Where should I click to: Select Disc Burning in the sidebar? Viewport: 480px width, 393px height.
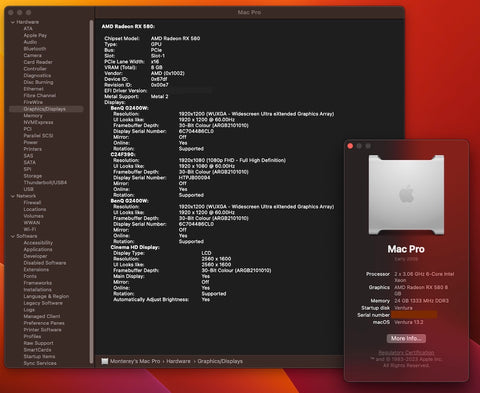(x=38, y=82)
